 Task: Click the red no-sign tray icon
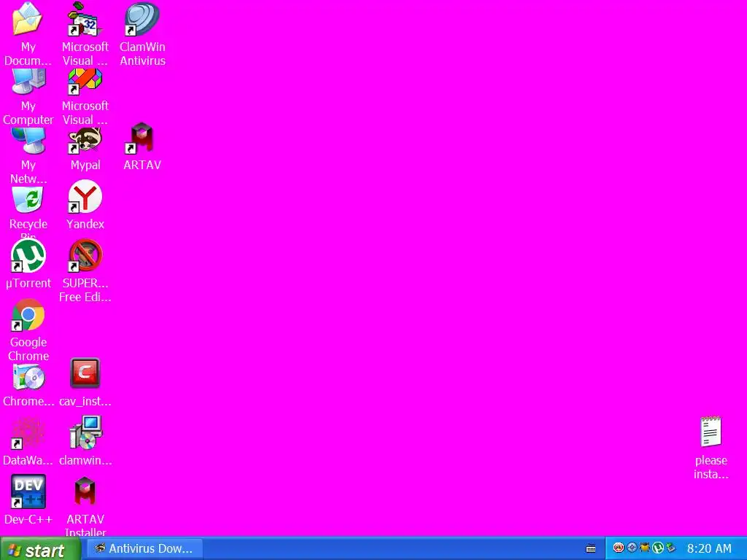pos(619,548)
